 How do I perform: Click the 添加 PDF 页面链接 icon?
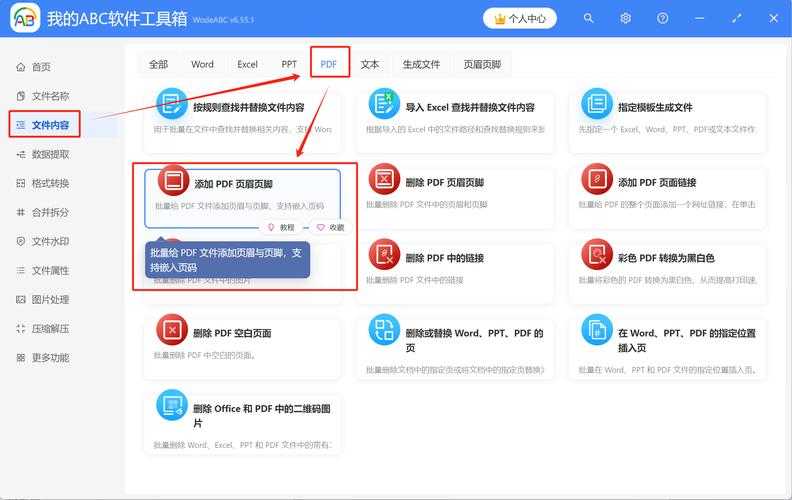pos(597,179)
